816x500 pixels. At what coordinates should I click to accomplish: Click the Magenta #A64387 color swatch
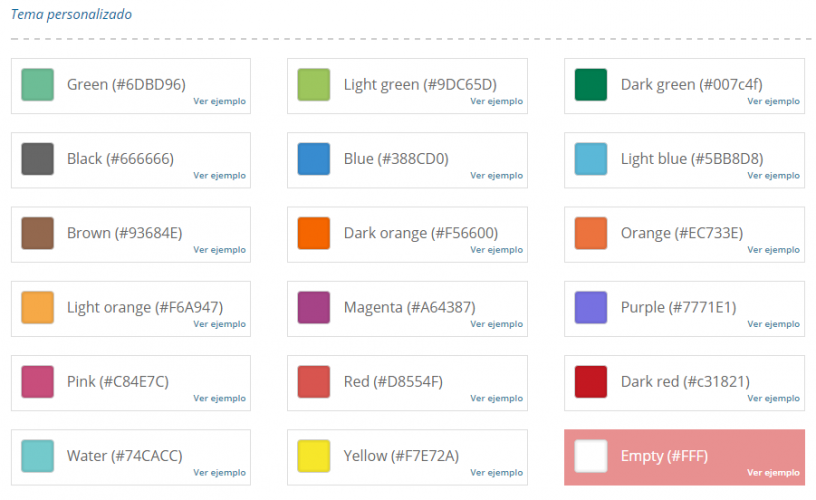click(x=314, y=307)
